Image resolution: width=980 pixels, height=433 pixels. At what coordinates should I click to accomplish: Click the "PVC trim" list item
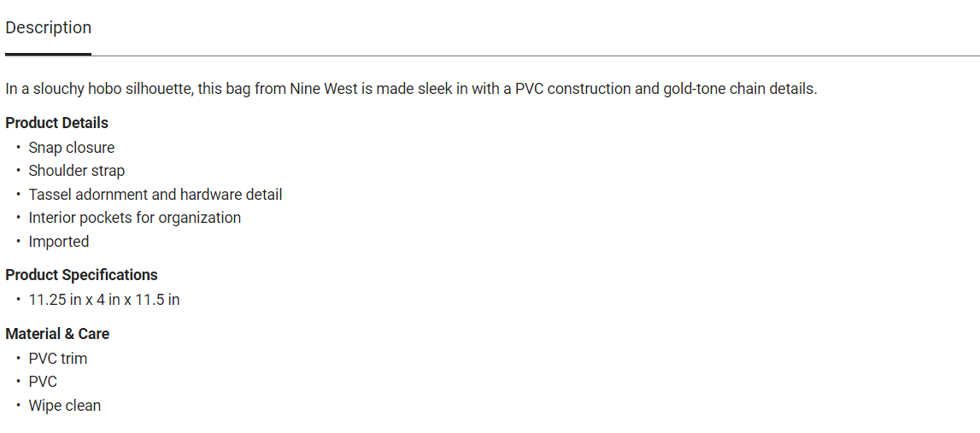[57, 359]
